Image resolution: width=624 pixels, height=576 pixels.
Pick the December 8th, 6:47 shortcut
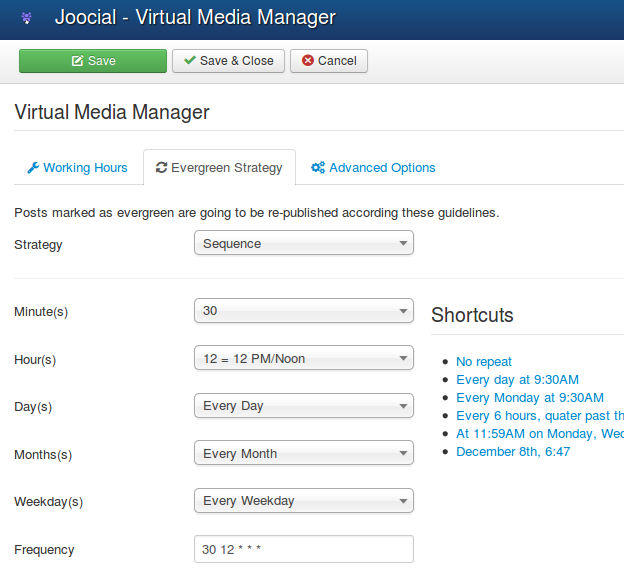(513, 451)
